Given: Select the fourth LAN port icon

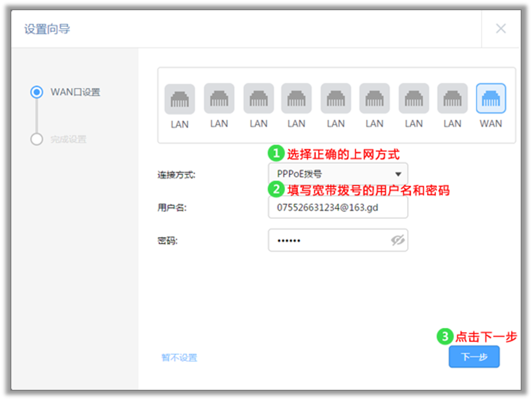Looking at the screenshot, I should [x=296, y=99].
